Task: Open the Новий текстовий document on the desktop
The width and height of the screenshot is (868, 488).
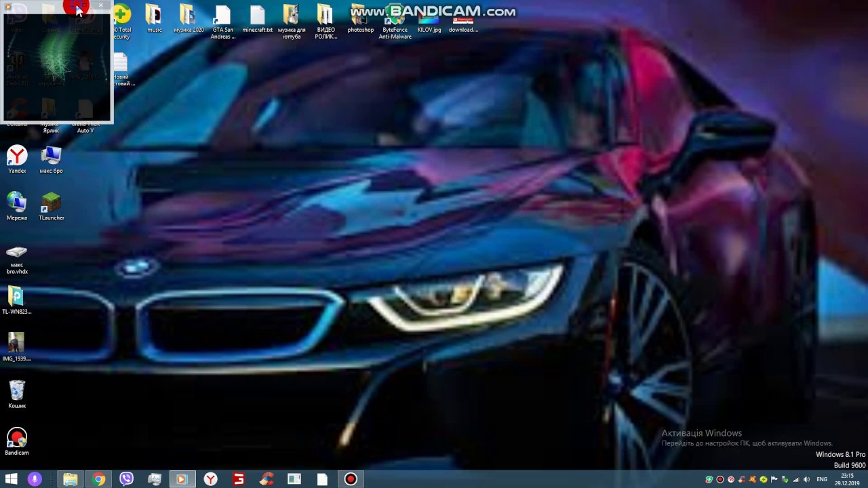Action: pos(122,70)
